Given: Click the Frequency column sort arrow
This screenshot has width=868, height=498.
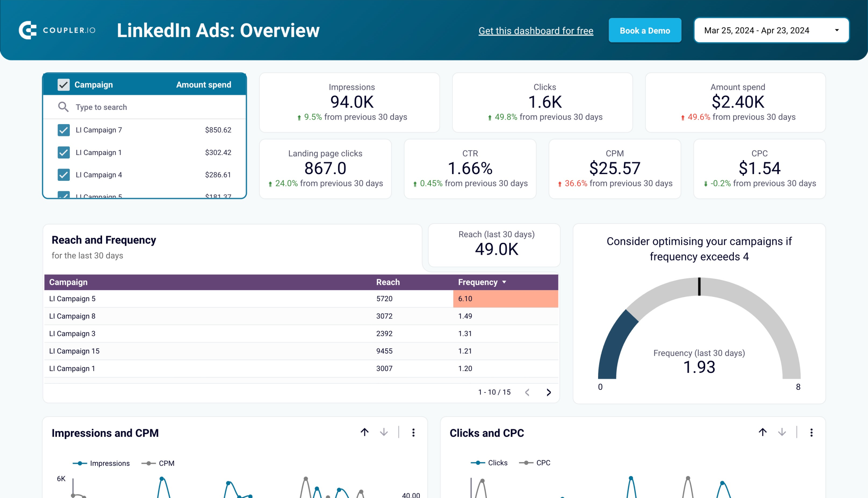Looking at the screenshot, I should [x=504, y=282].
